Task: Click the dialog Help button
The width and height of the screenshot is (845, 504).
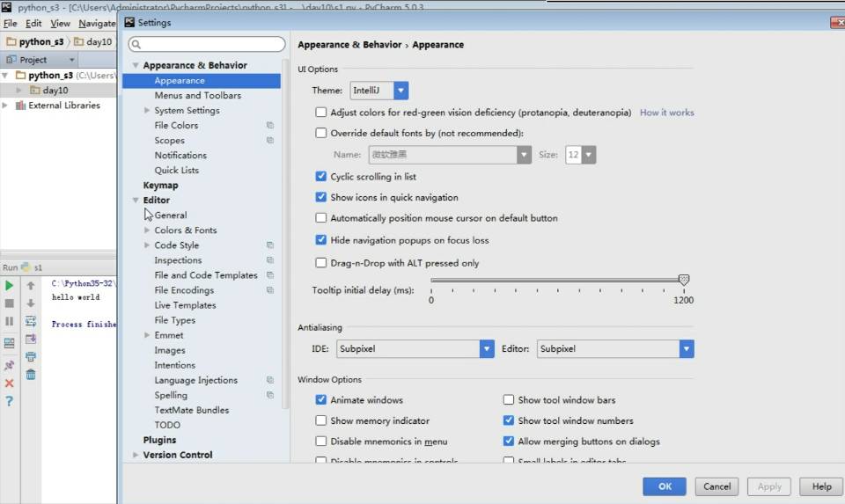Action: (x=821, y=486)
